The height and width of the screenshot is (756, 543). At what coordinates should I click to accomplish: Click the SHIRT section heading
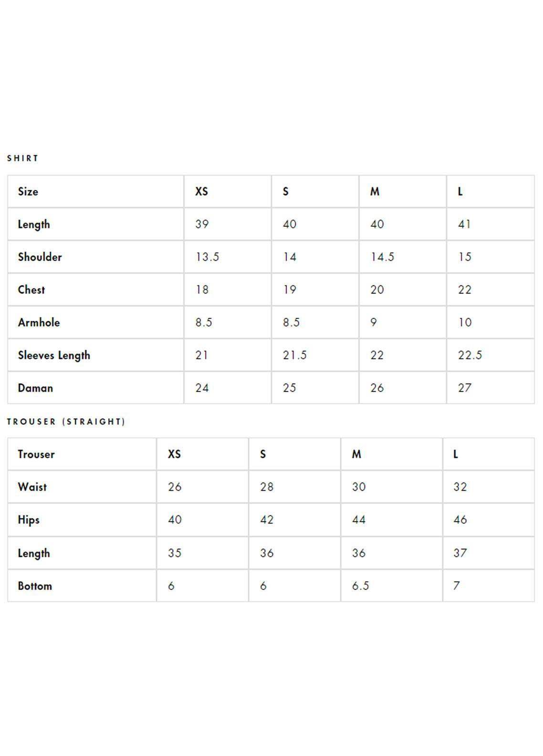(x=22, y=158)
